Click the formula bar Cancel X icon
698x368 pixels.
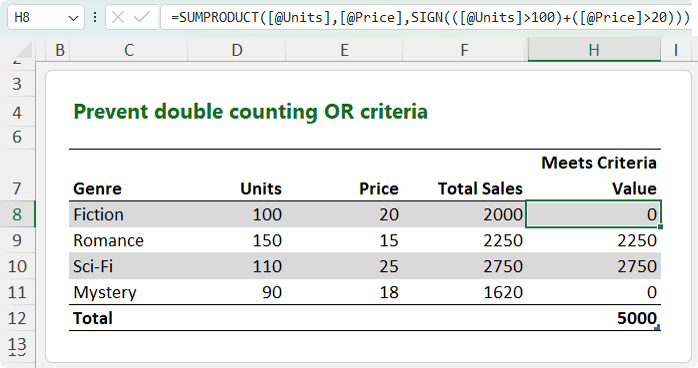118,18
